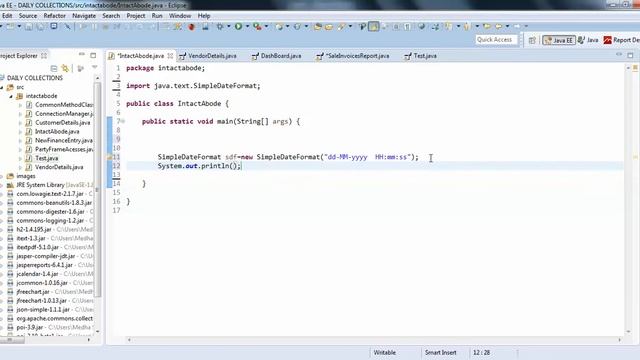Click the gear-shaped toolbar icon
This screenshot has height=360, width=640.
click(x=220, y=27)
